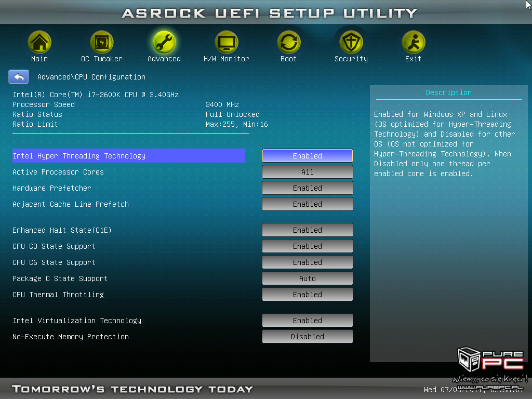This screenshot has height=399, width=532.
Task: Switch to the Boot tab label
Action: [289, 59]
